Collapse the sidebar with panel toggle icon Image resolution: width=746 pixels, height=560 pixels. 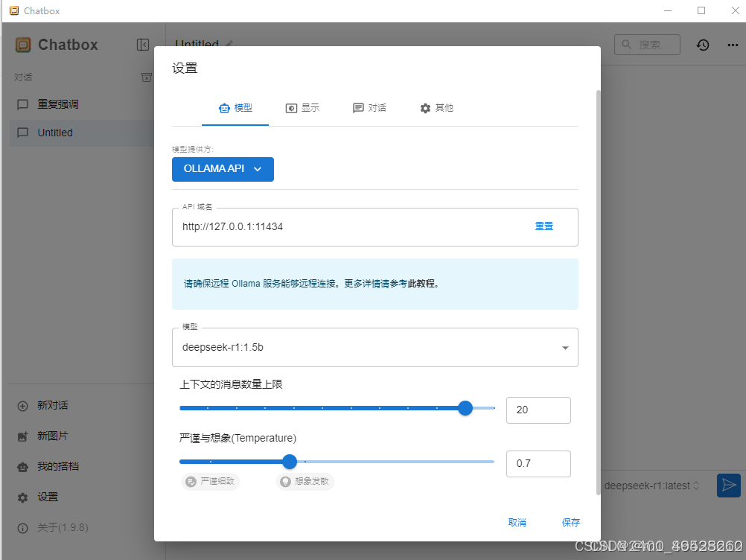pyautogui.click(x=143, y=45)
